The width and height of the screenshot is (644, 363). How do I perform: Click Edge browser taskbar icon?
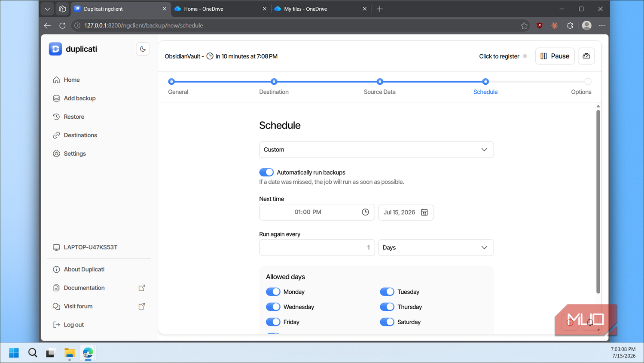click(x=88, y=353)
